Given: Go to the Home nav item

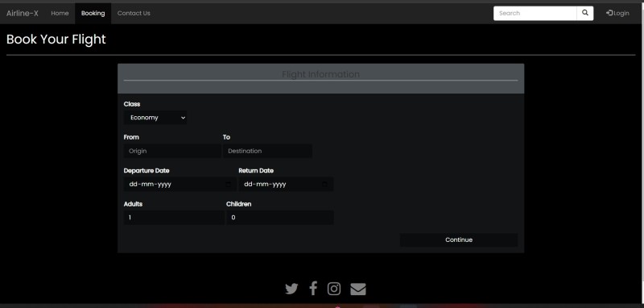Looking at the screenshot, I should [x=60, y=13].
